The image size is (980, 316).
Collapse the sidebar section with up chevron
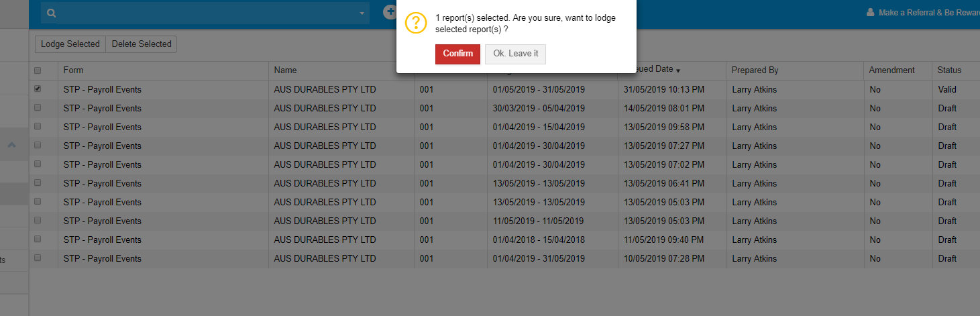12,145
